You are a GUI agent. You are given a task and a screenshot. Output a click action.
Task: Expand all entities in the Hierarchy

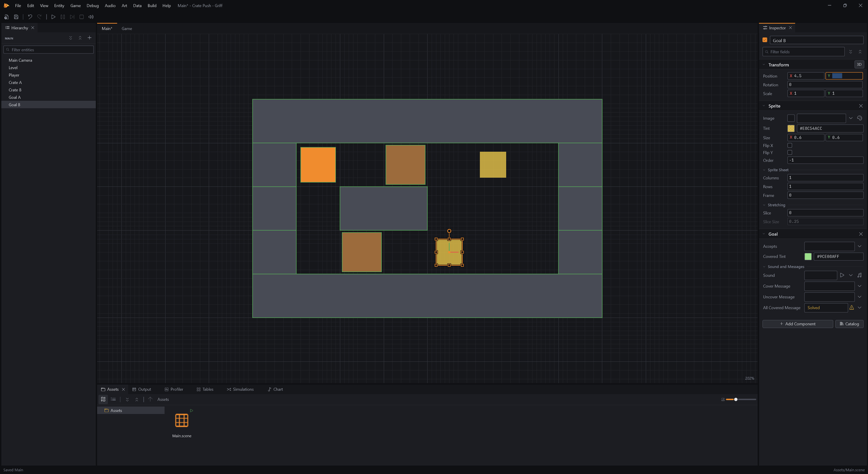coord(71,38)
